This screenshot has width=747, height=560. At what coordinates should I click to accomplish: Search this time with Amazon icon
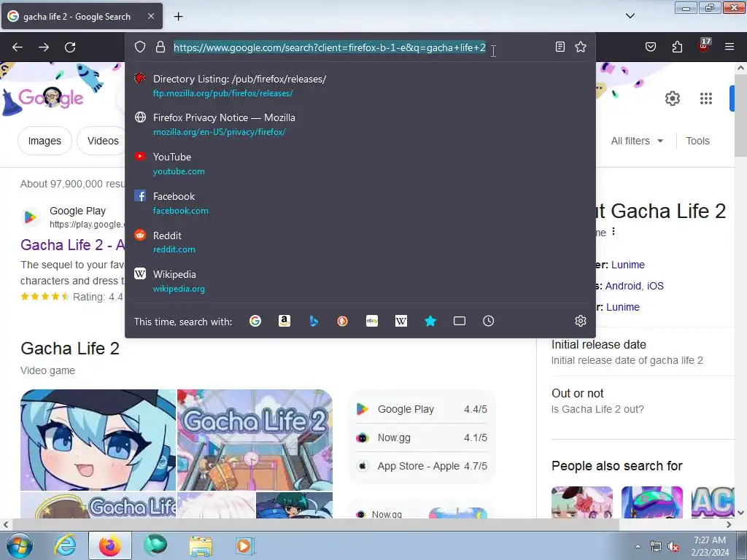point(285,321)
